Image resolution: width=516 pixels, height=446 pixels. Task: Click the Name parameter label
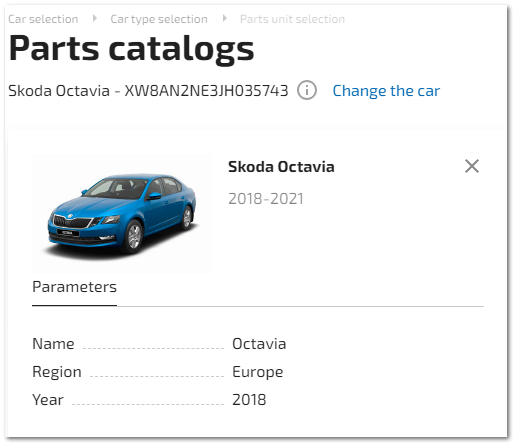pos(53,344)
